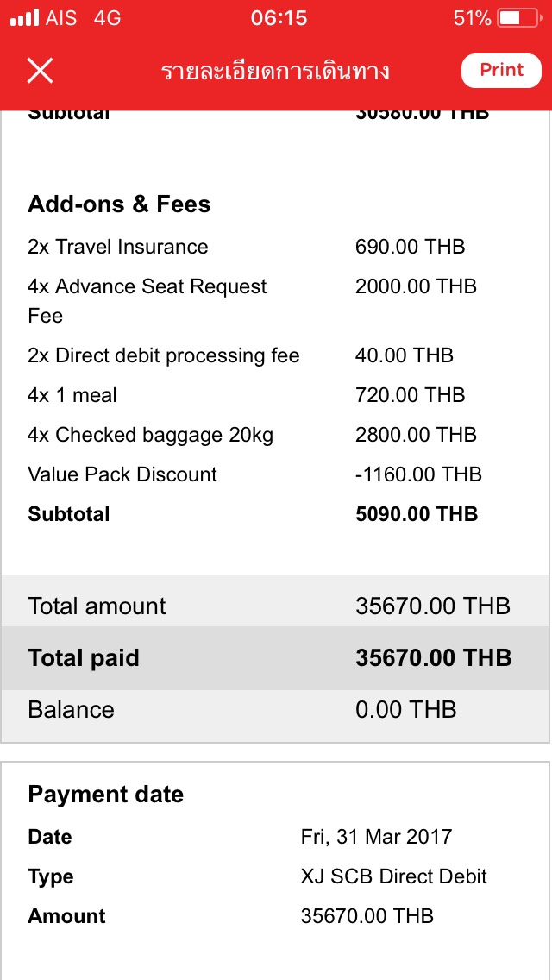The image size is (552, 980).
Task: Tap the battery icon in status bar
Action: 520,18
